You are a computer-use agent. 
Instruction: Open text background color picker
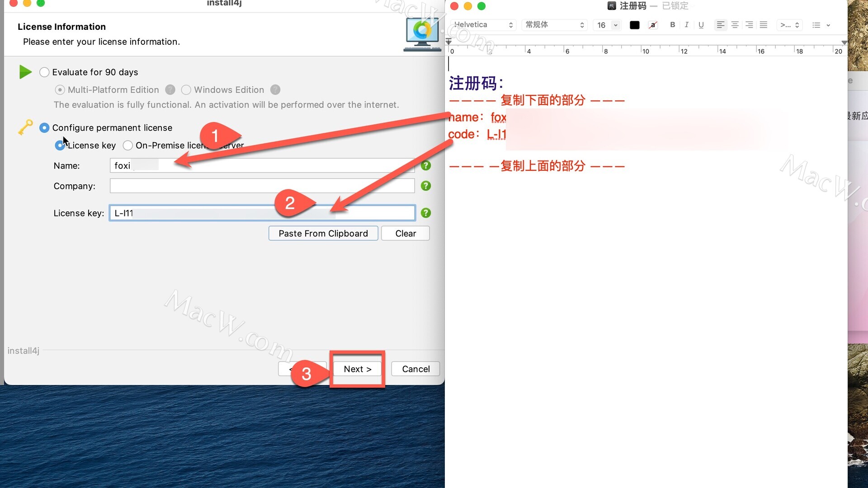point(653,25)
